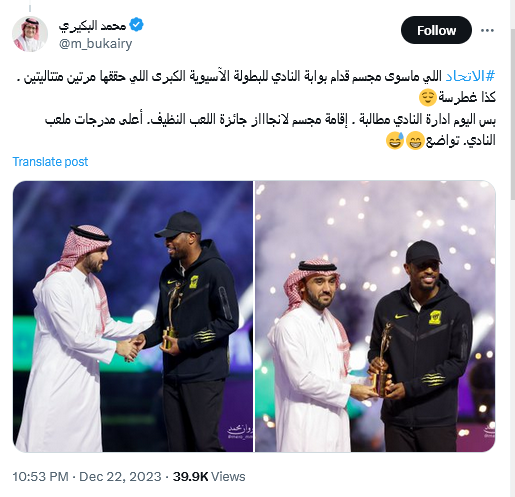Follow the @m_bukairy account
This screenshot has width=515, height=497.
(x=436, y=30)
